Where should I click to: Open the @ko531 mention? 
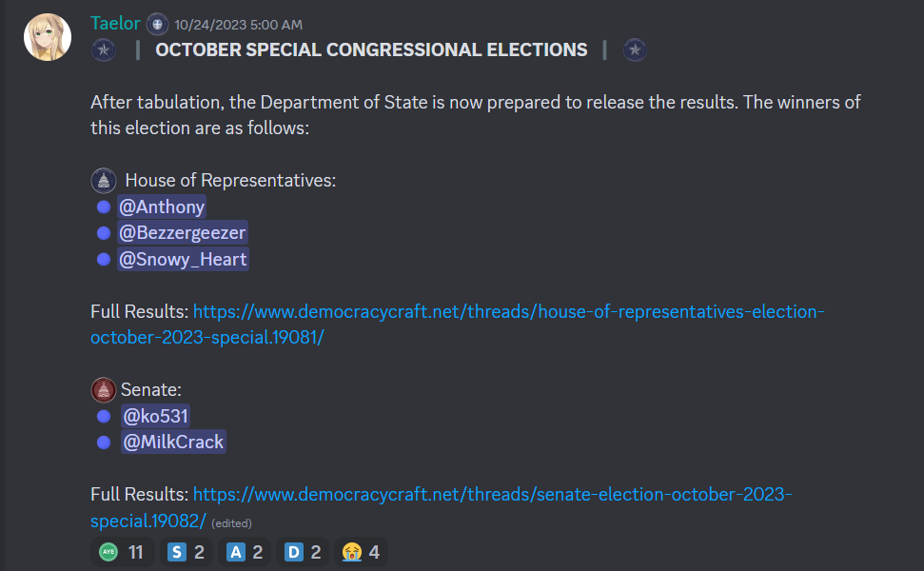(155, 416)
